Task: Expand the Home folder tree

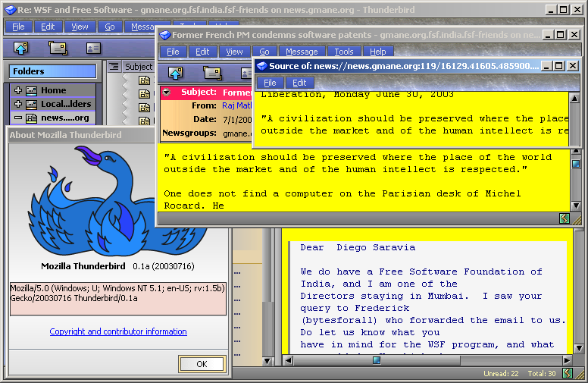Action: 18,90
